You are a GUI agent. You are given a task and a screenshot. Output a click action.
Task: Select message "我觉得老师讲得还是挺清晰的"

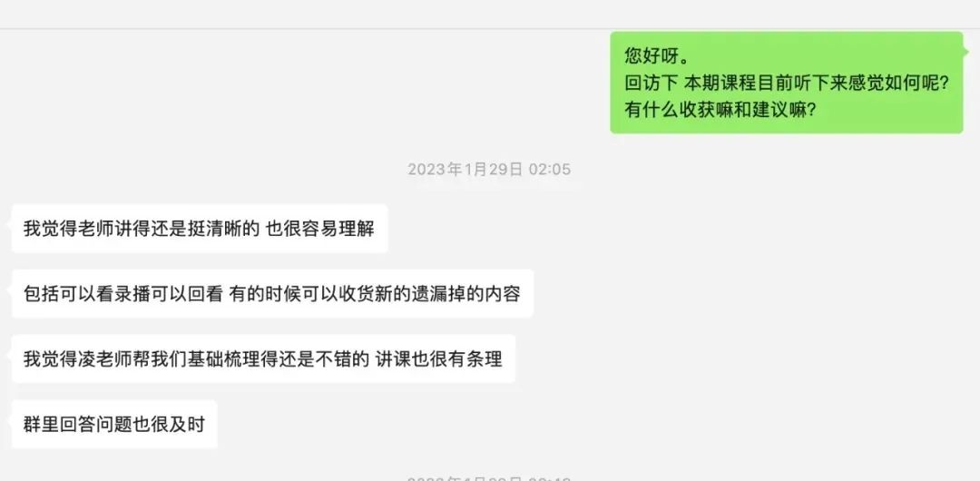coord(200,229)
